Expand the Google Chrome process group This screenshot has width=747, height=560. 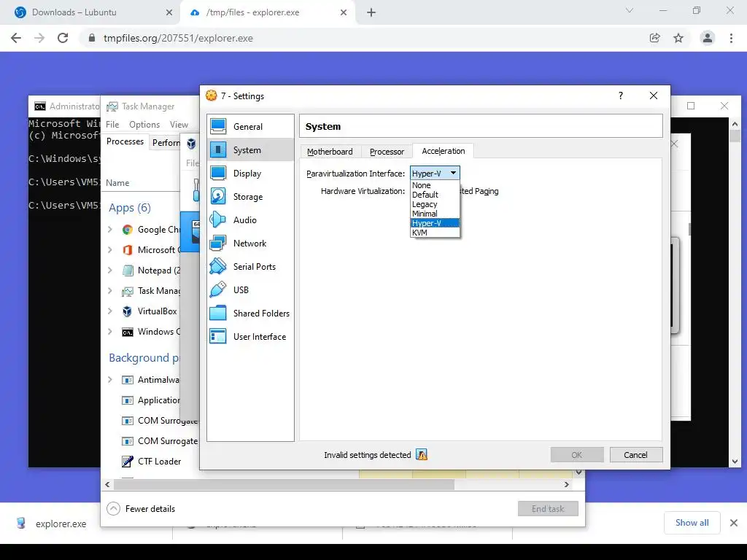pyautogui.click(x=110, y=230)
